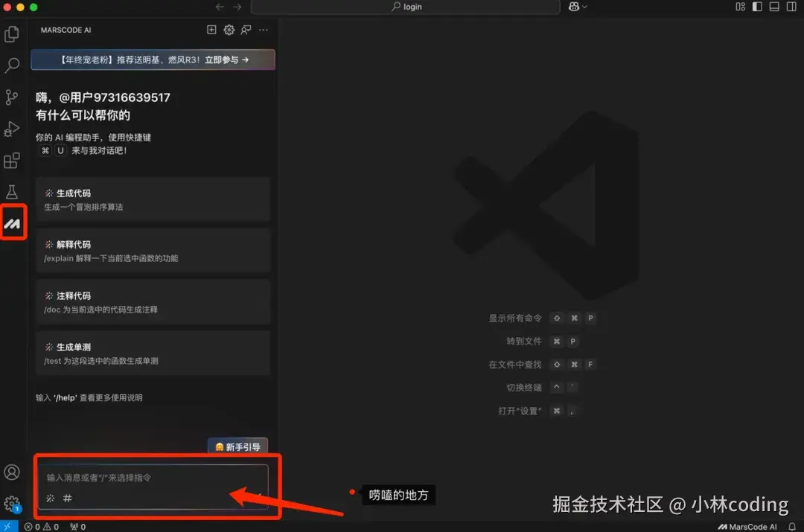The width and height of the screenshot is (804, 532).
Task: Toggle the primary sidebar layout control
Action: click(x=756, y=7)
